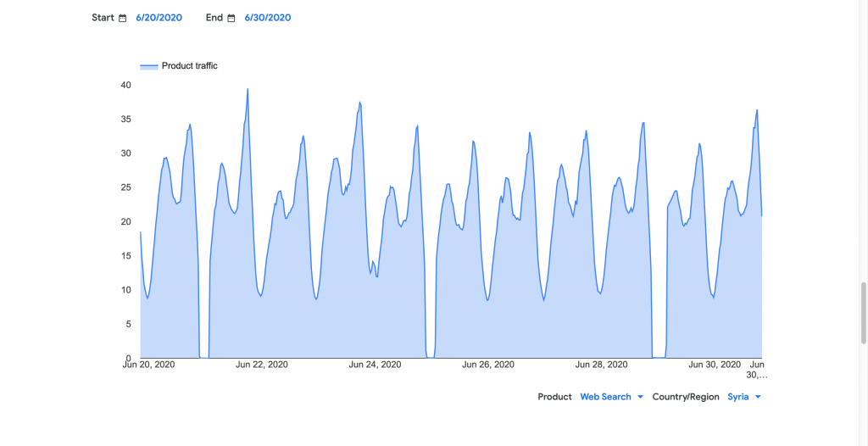Click the Jun 26, 2020 axis label

[x=488, y=365]
